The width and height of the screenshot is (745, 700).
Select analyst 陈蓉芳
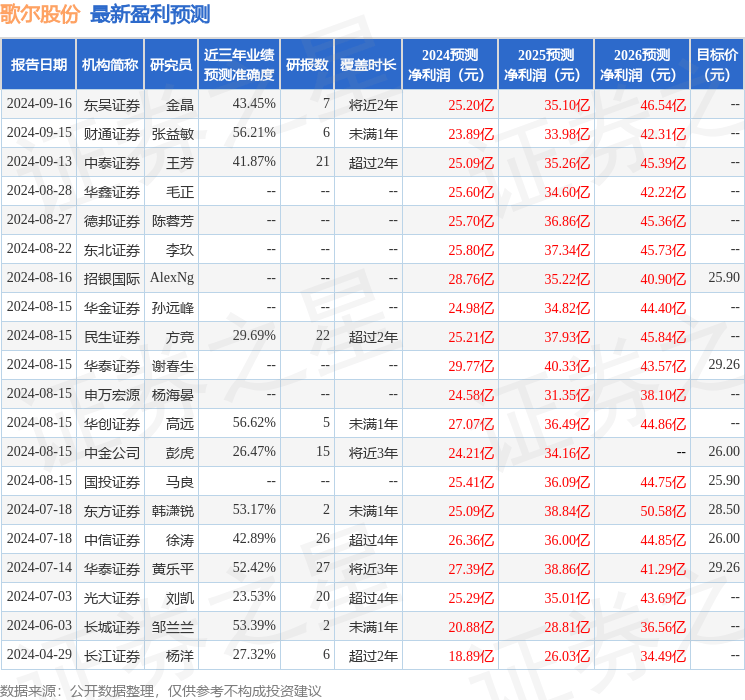172,221
